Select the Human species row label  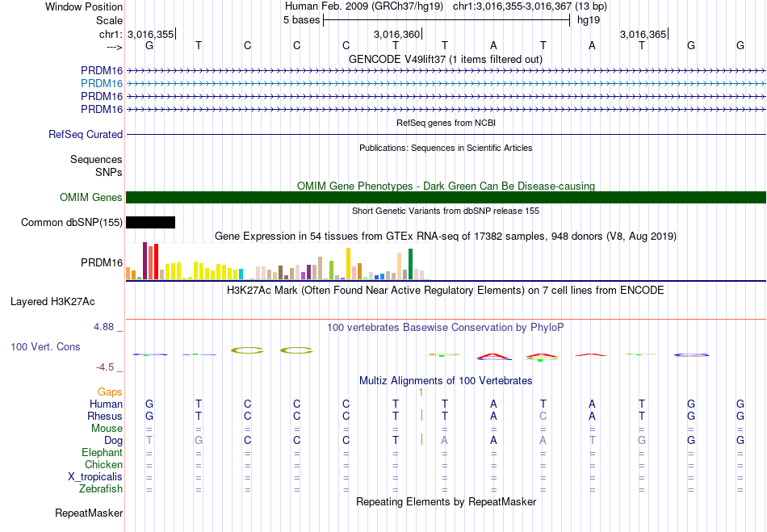click(x=106, y=404)
